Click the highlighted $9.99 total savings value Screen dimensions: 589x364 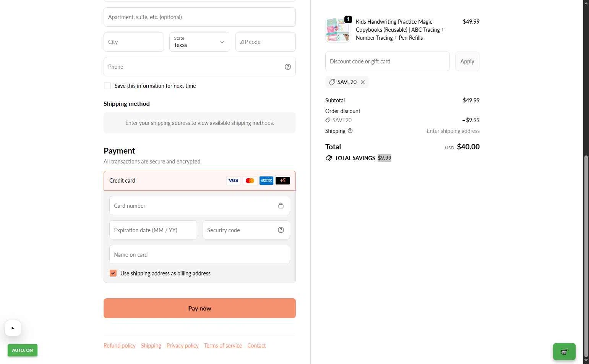385,158
